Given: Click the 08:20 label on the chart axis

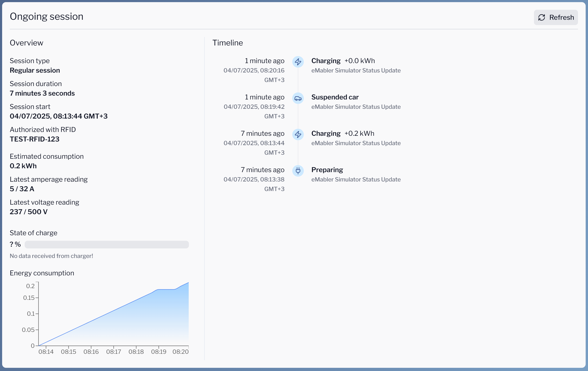Looking at the screenshot, I should click(x=181, y=351).
